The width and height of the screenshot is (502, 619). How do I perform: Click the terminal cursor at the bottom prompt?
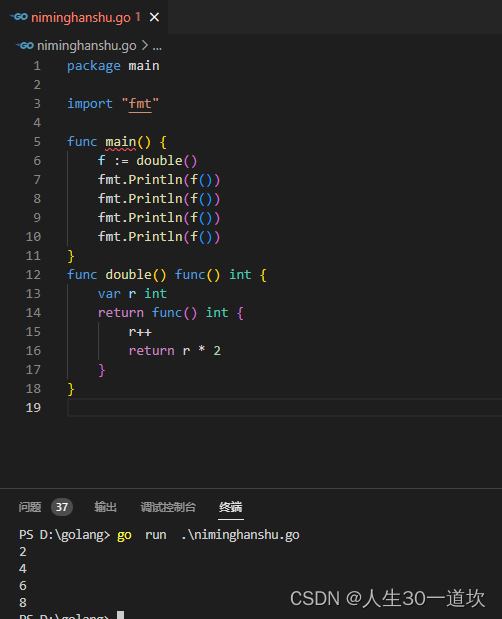(121, 615)
